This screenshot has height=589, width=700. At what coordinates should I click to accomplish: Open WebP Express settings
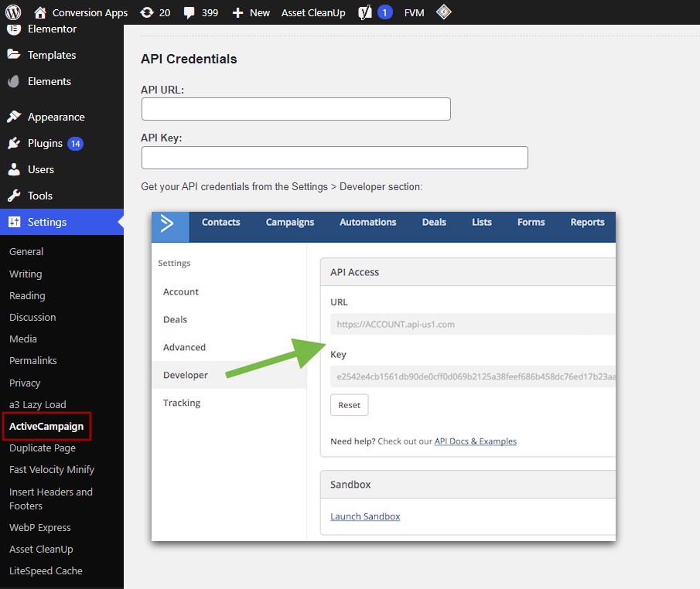(x=39, y=528)
